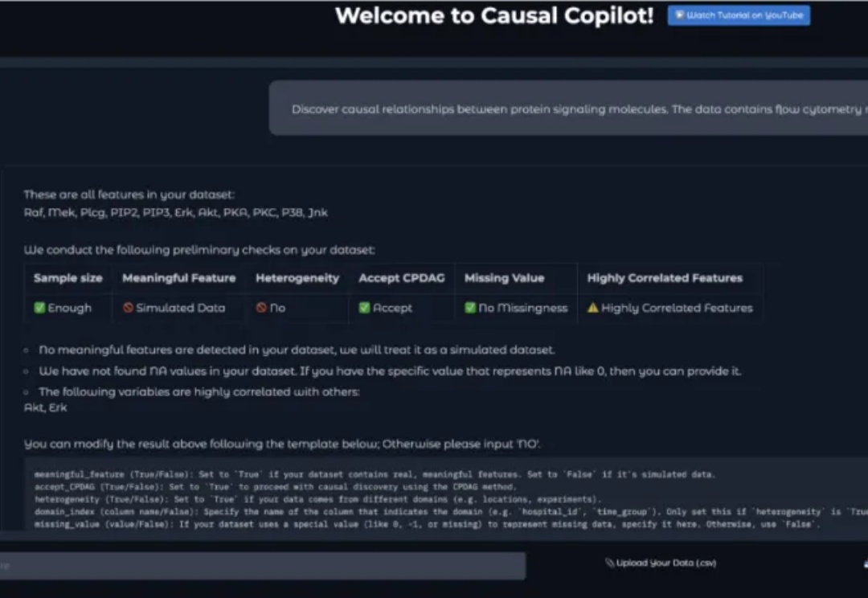Select the 'Sample size' column header

click(x=68, y=278)
